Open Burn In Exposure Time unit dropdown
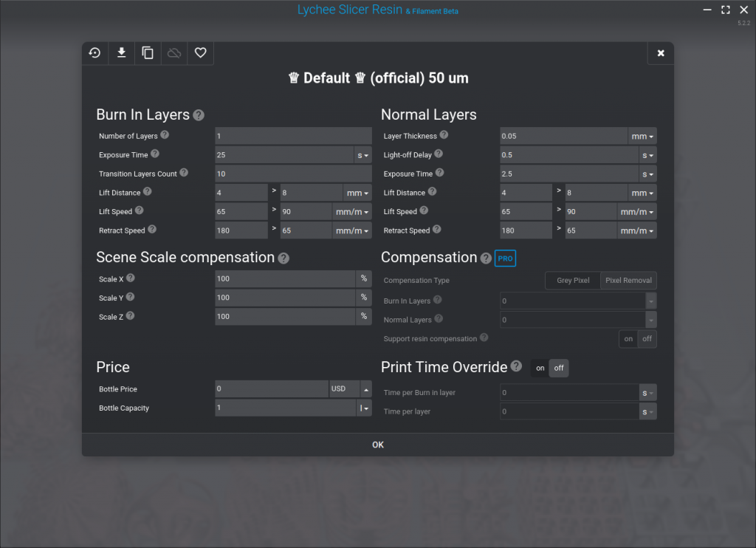 (x=363, y=155)
